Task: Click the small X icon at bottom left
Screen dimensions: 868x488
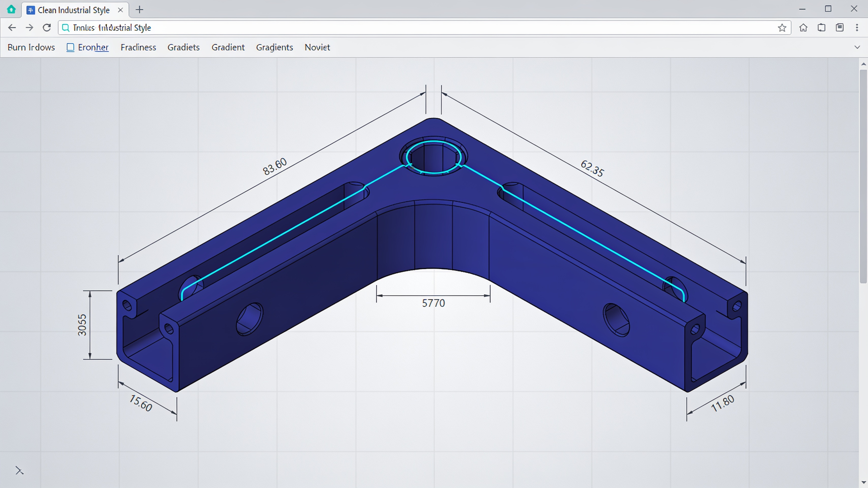Action: click(x=20, y=470)
